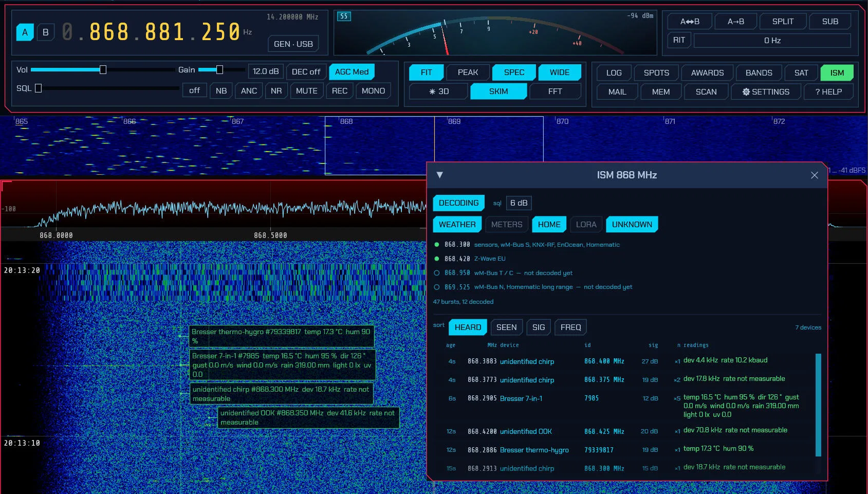
Task: Start recording with REC
Action: click(340, 90)
